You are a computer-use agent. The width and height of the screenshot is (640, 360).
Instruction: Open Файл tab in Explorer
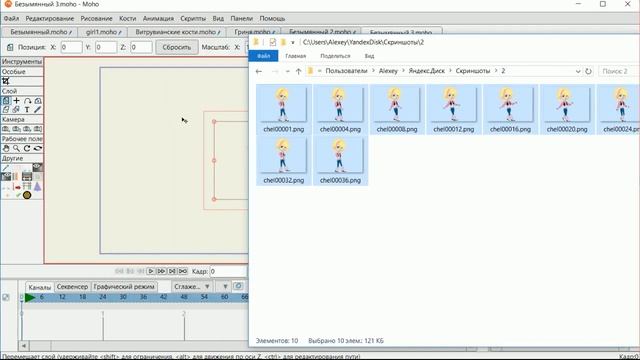coord(264,56)
